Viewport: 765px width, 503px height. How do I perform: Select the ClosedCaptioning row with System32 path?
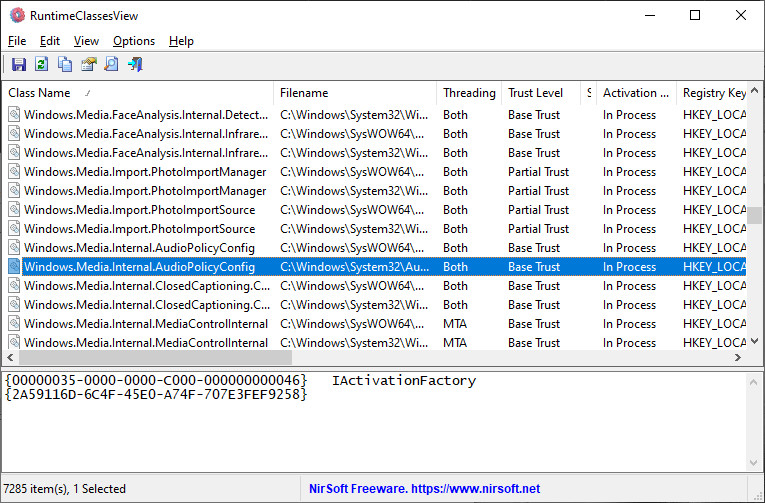coord(375,305)
